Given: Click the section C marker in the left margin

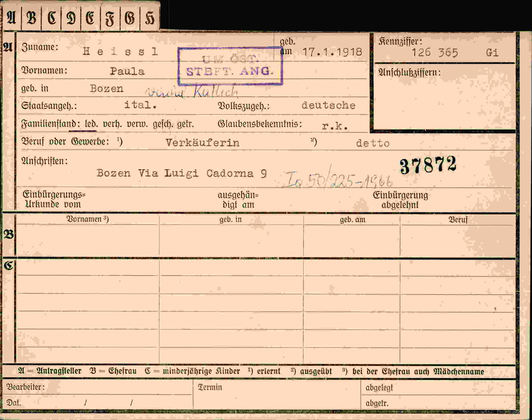Looking at the screenshot, I should (x=8, y=266).
